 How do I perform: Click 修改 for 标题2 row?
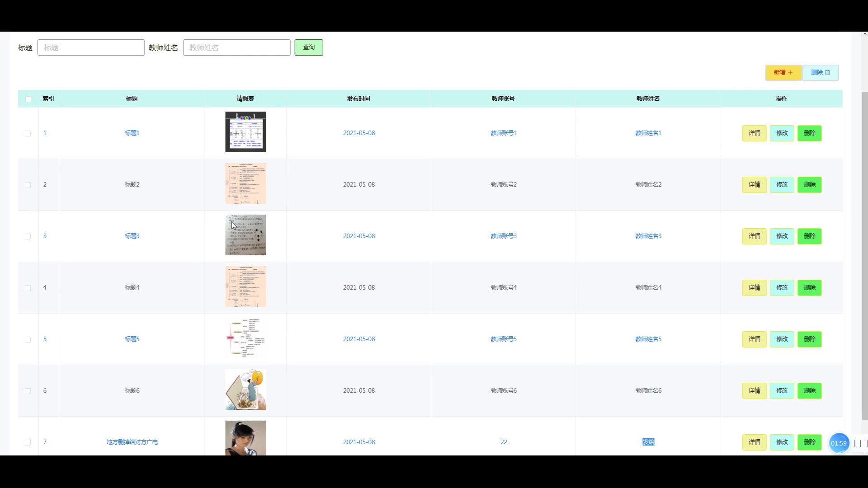pos(782,184)
